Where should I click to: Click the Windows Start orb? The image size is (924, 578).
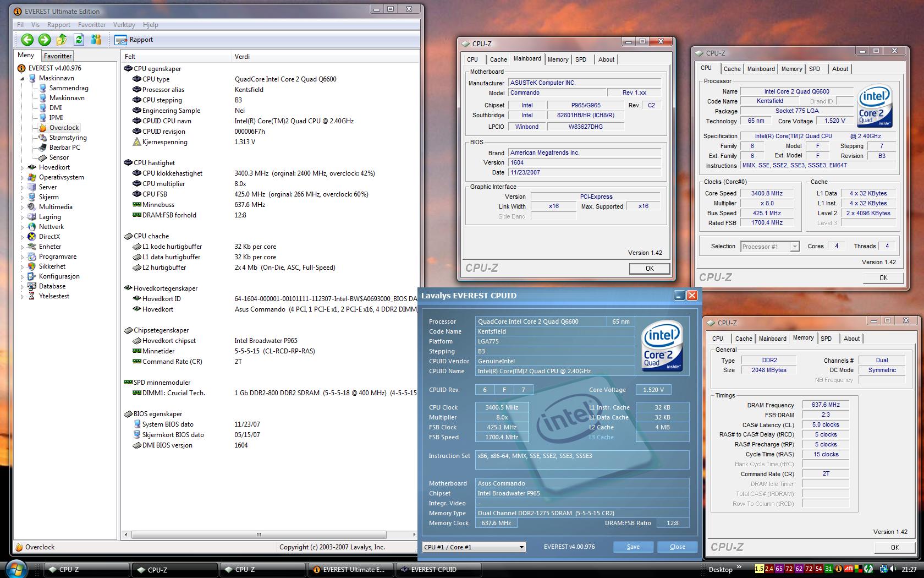(16, 568)
